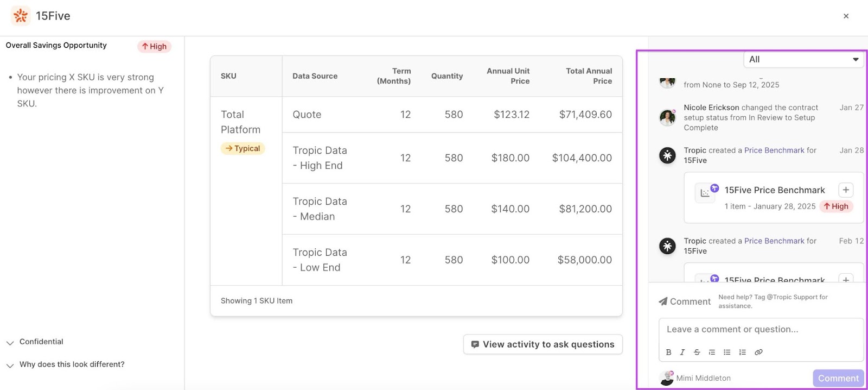Click the SKU column header

228,76
